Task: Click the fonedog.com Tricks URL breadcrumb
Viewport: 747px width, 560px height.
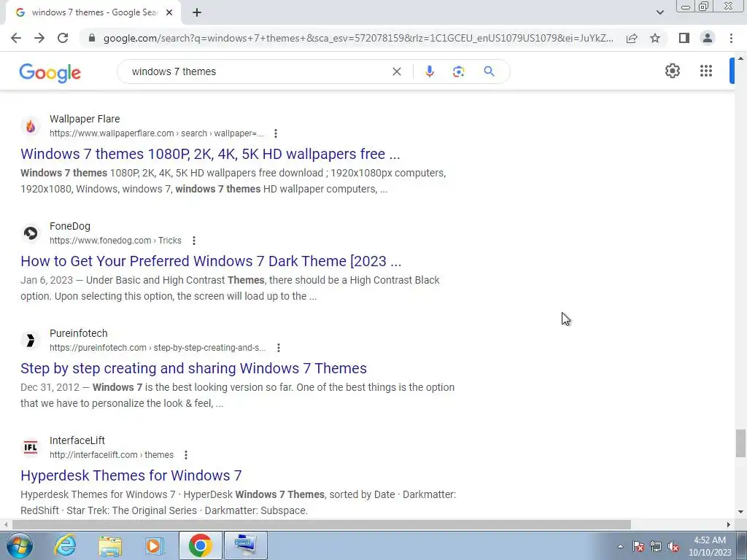Action: click(115, 241)
